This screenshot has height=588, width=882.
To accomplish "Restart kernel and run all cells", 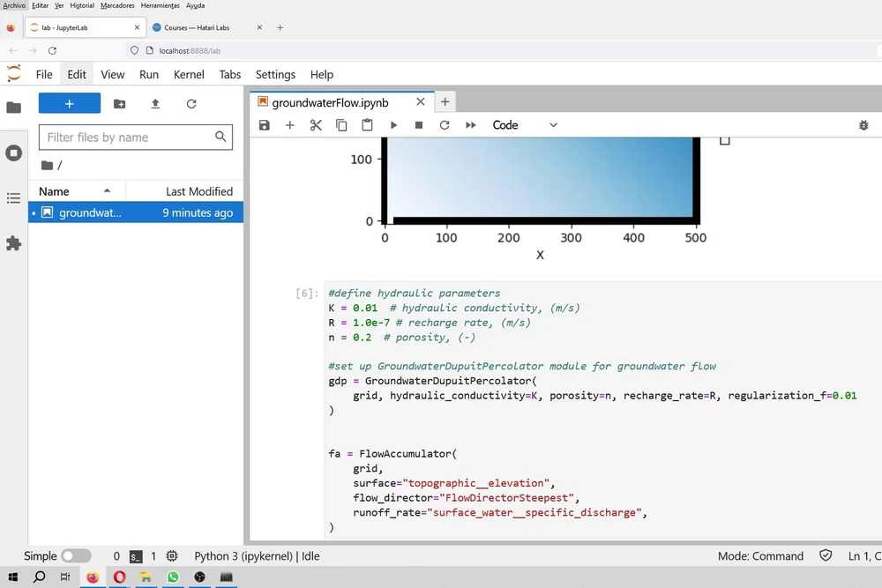I will [x=471, y=125].
